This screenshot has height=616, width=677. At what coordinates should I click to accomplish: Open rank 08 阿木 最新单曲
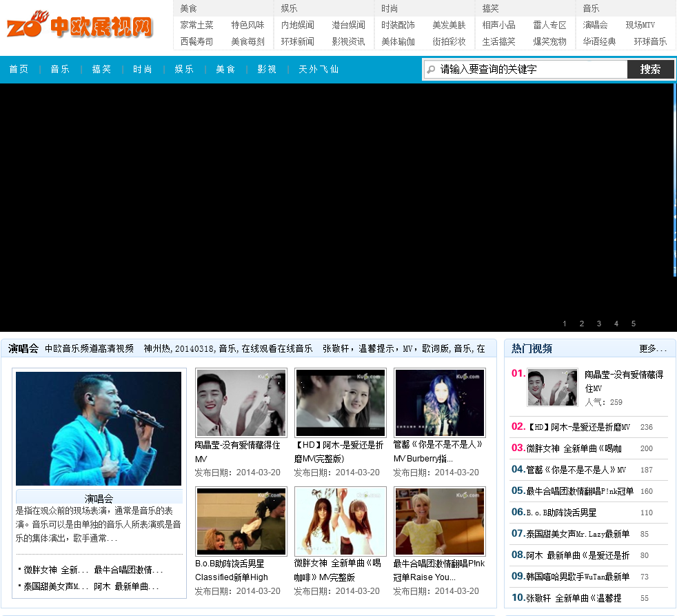pos(578,555)
